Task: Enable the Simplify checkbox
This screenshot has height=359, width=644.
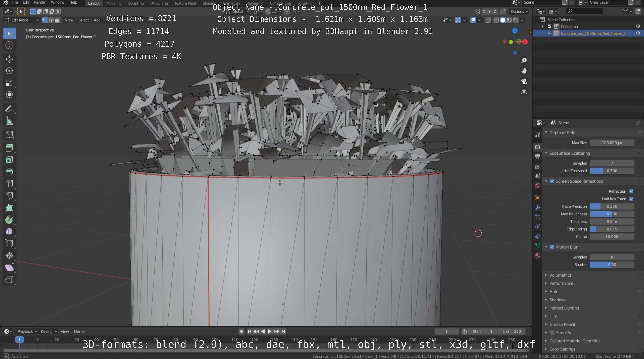Action: [x=552, y=333]
